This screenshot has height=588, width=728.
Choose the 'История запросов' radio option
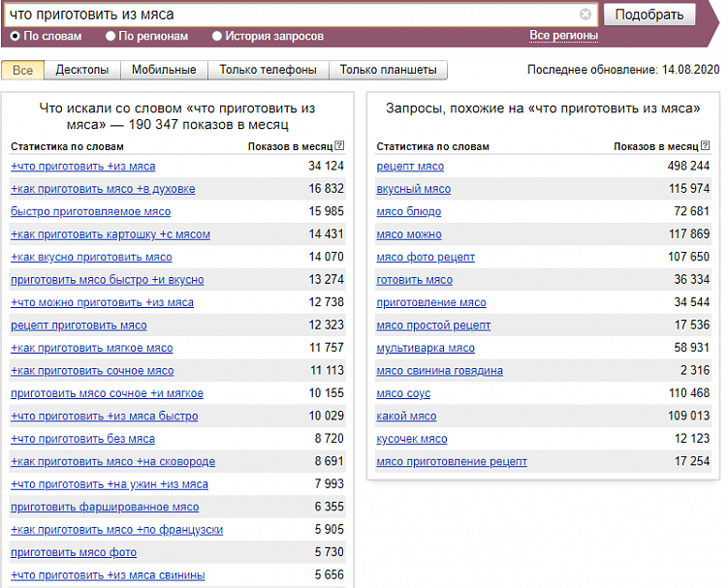(x=217, y=37)
